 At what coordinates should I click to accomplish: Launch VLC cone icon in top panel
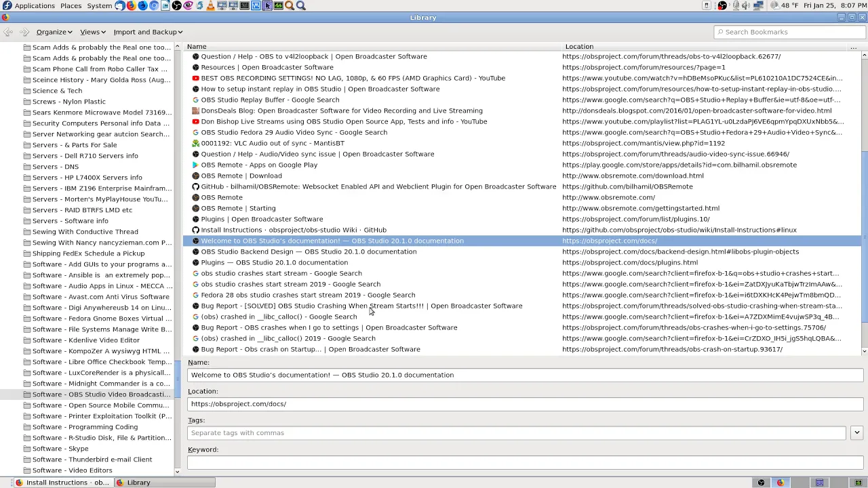(210, 5)
